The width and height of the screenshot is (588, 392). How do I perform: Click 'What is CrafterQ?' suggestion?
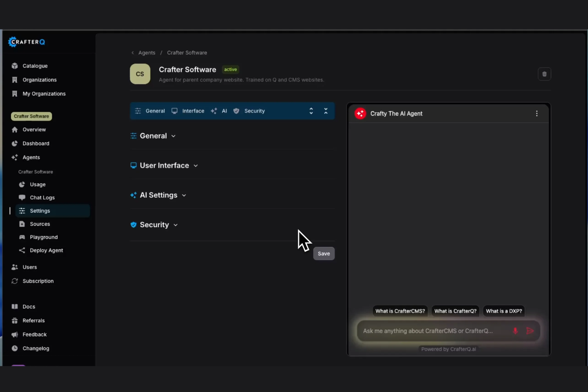(x=455, y=311)
